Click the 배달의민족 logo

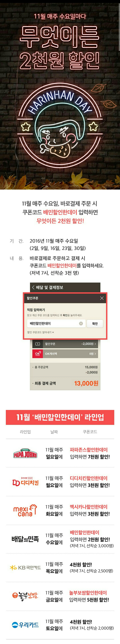click(25, 539)
